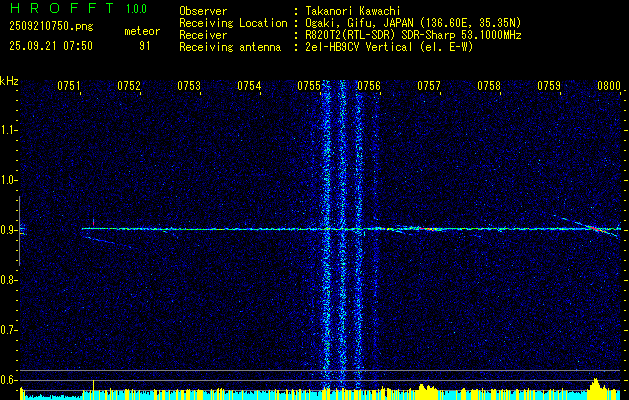Click the 0800 time marker
Screen dimensions: 629x400
click(609, 87)
